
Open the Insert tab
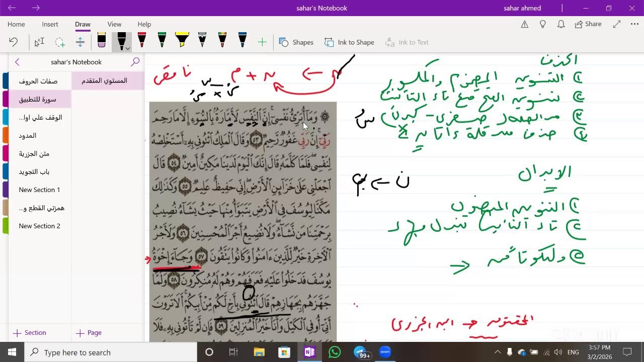pyautogui.click(x=50, y=24)
